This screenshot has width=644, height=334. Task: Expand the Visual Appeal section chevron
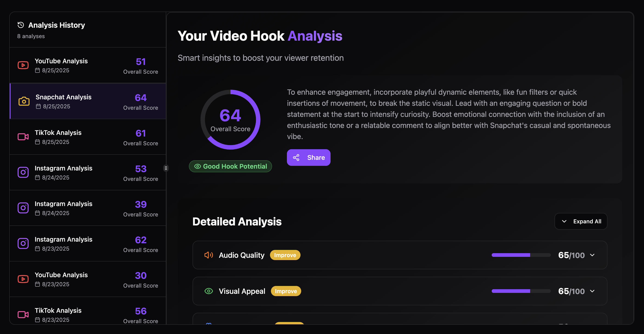(592, 291)
